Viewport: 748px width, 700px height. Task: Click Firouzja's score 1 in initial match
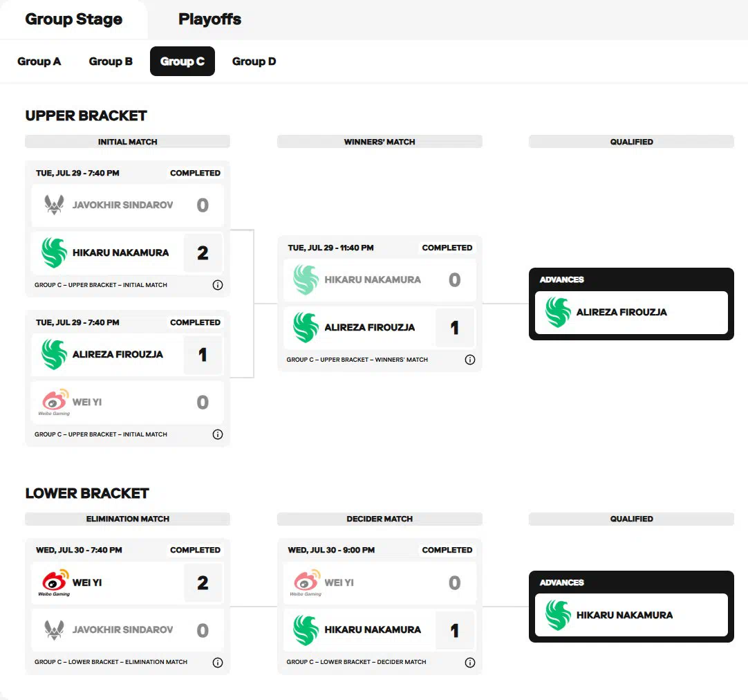click(203, 355)
